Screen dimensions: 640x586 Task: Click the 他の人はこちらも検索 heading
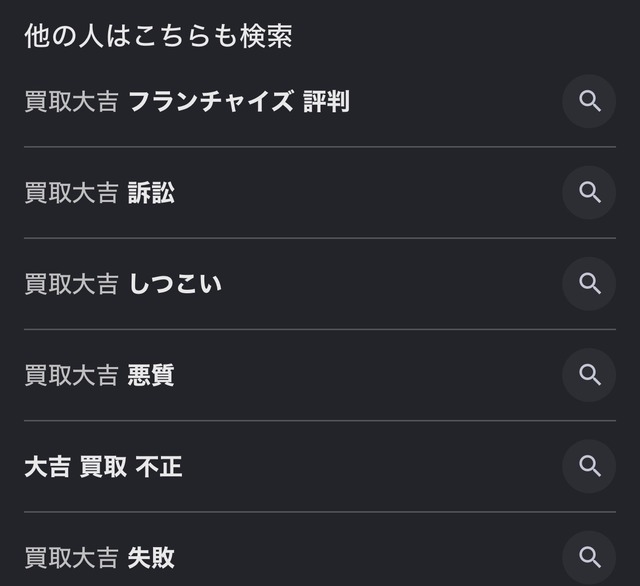[158, 36]
